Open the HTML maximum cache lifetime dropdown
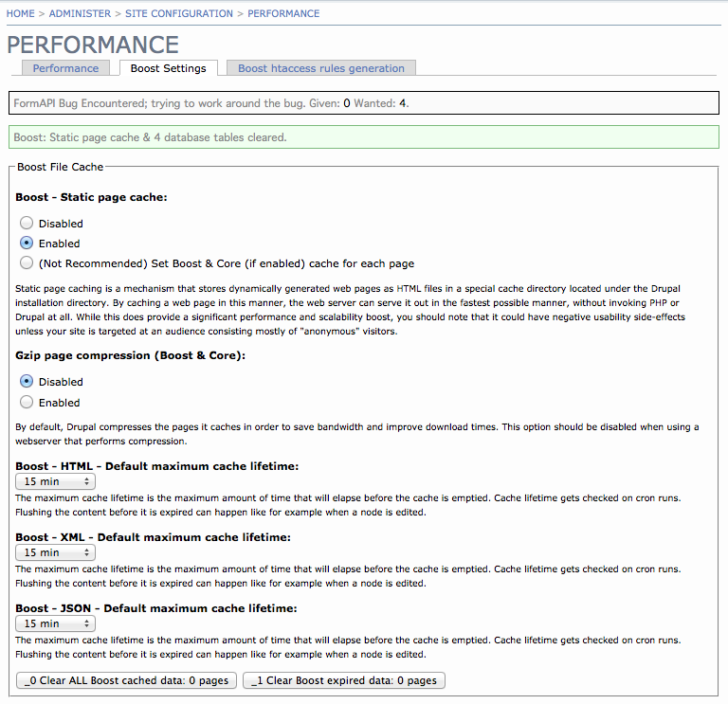The width and height of the screenshot is (728, 704). point(55,481)
